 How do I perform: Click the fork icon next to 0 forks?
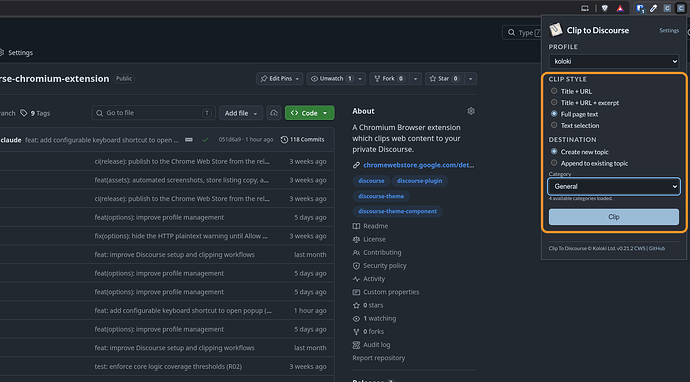click(356, 332)
